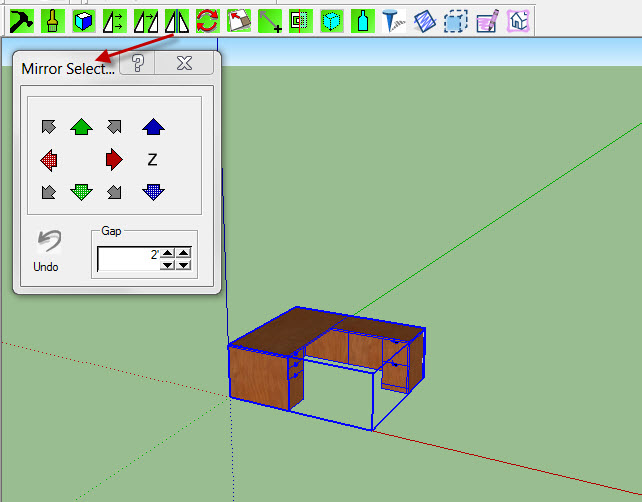This screenshot has width=642, height=502.
Task: Click gray upper-left diagonal arrow
Action: pyautogui.click(x=49, y=127)
